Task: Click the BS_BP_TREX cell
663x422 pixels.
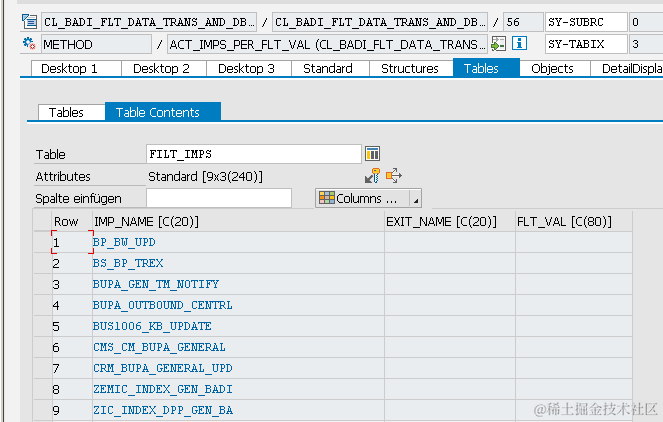Action: [x=238, y=263]
